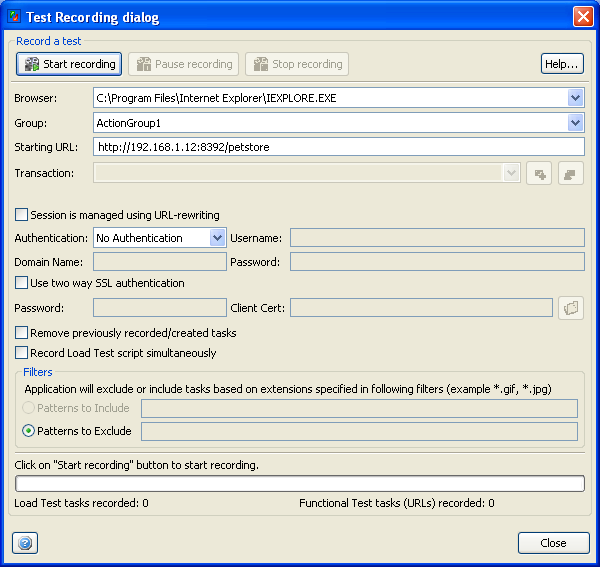Enable Session is managed using URL-rewriting
The height and width of the screenshot is (567, 600).
22,215
